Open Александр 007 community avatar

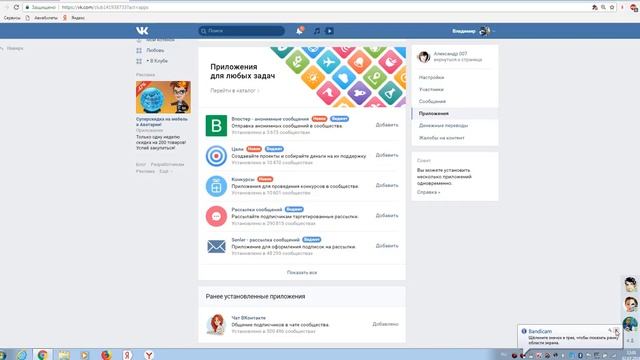[424, 57]
